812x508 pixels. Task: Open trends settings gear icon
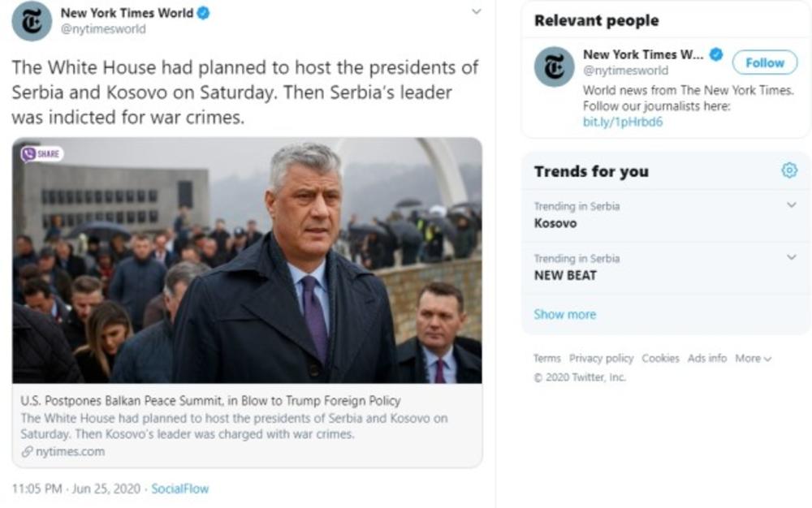pos(788,170)
